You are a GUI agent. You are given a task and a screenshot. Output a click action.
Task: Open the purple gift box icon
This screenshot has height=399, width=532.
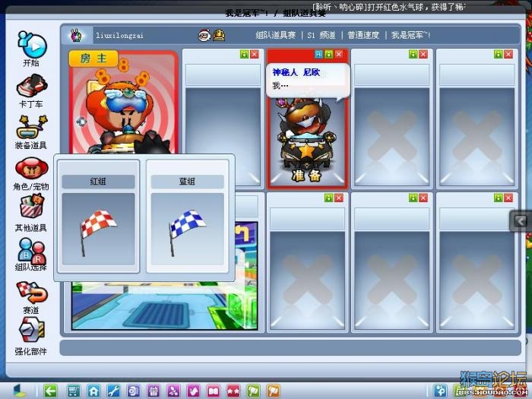(x=153, y=391)
